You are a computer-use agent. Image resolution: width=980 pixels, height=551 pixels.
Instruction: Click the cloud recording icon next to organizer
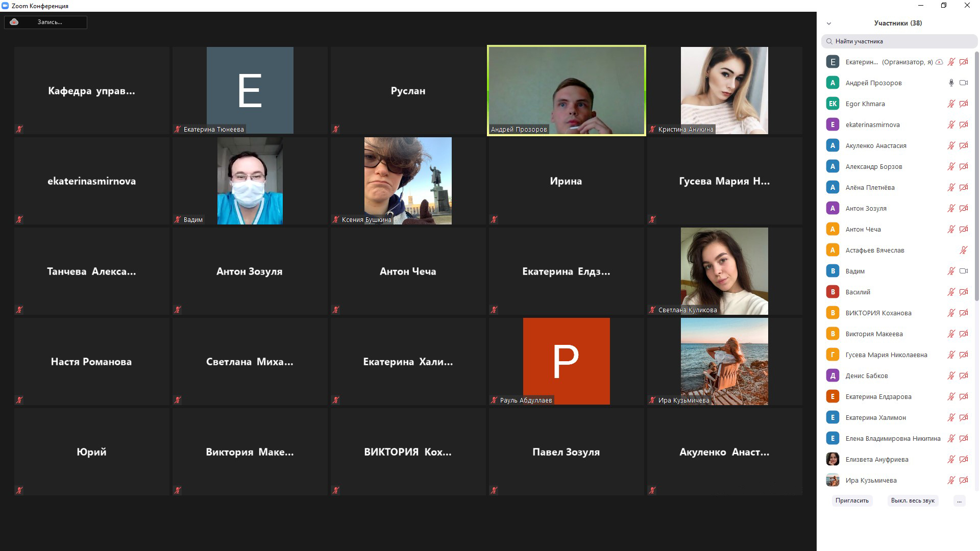click(939, 62)
